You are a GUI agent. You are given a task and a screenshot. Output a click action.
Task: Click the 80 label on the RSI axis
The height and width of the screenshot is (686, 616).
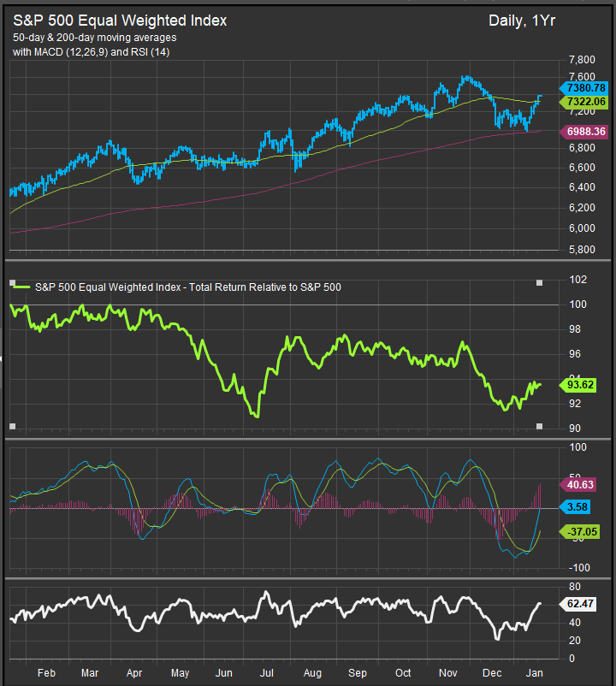coord(575,587)
